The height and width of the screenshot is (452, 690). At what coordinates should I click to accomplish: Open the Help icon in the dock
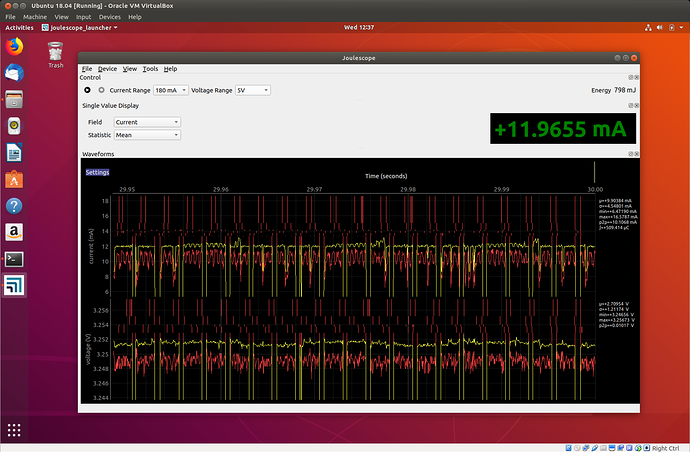(14, 206)
